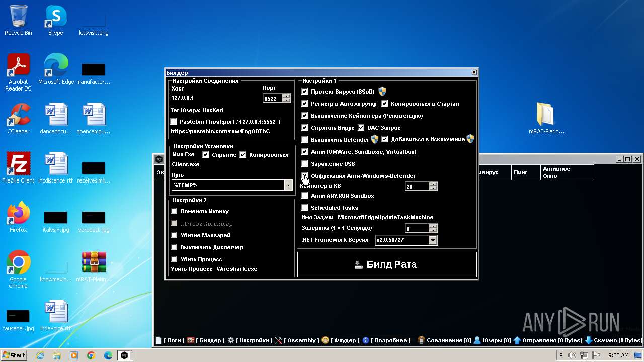Open Google Chrome desktop shortcut
This screenshot has height=362, width=644.
click(18, 270)
